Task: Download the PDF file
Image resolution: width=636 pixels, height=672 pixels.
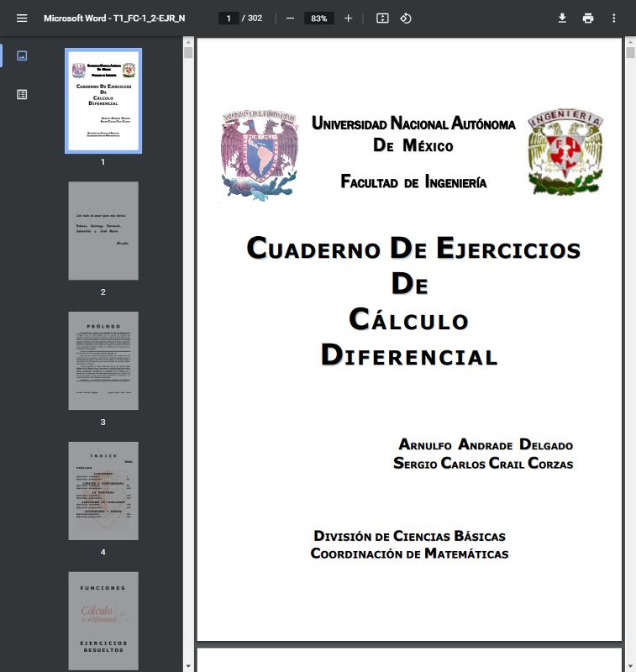Action: tap(562, 18)
